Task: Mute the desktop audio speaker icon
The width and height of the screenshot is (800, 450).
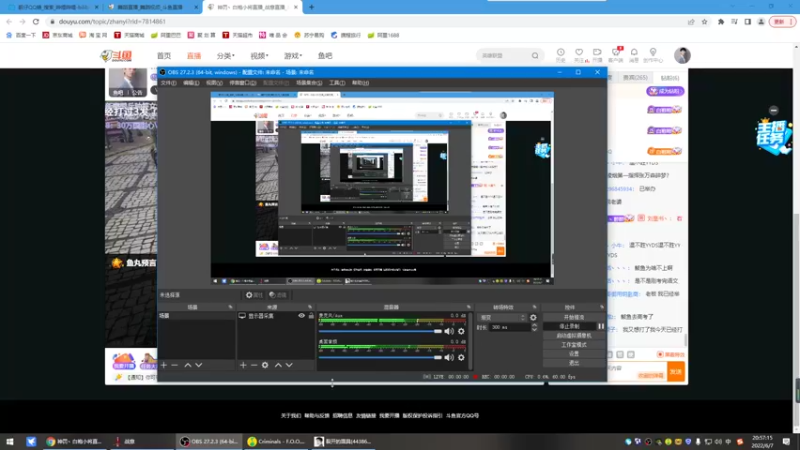Action: [x=449, y=358]
